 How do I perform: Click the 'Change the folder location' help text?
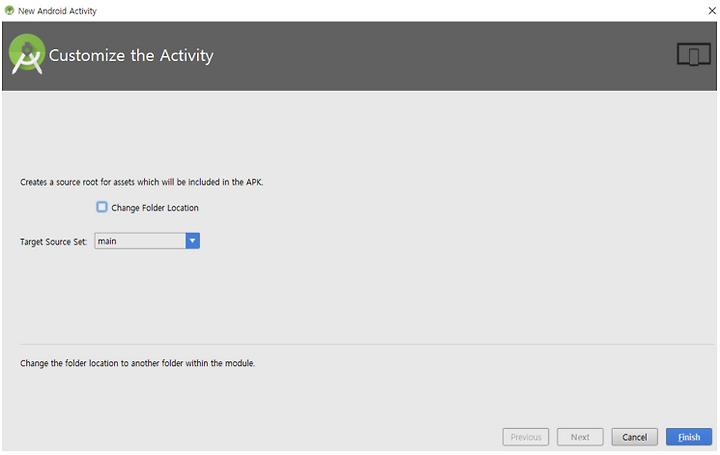(x=137, y=363)
